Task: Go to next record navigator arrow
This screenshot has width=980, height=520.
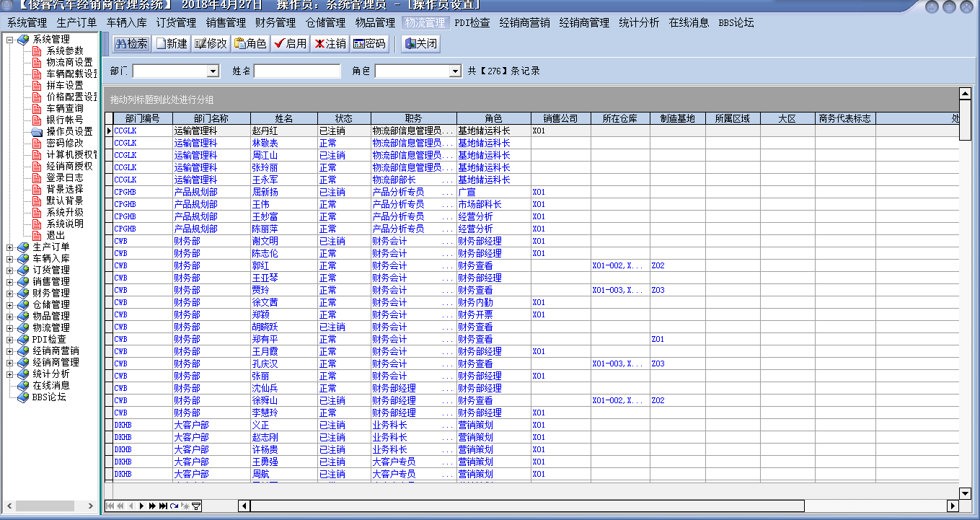Action: pos(141,506)
